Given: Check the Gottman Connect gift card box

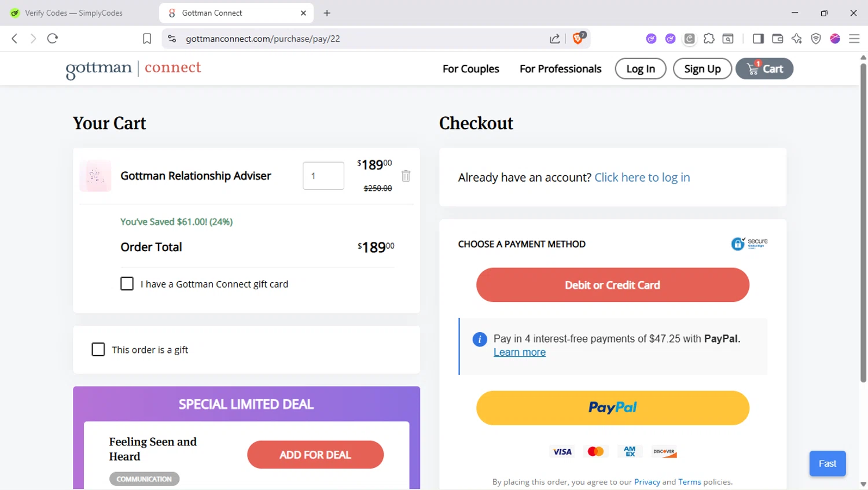Looking at the screenshot, I should point(127,284).
